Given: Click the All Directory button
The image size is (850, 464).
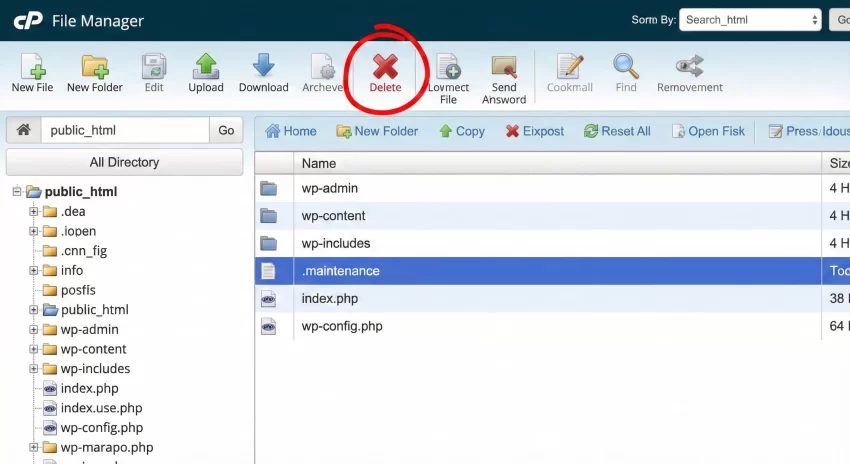Looking at the screenshot, I should coord(125,162).
